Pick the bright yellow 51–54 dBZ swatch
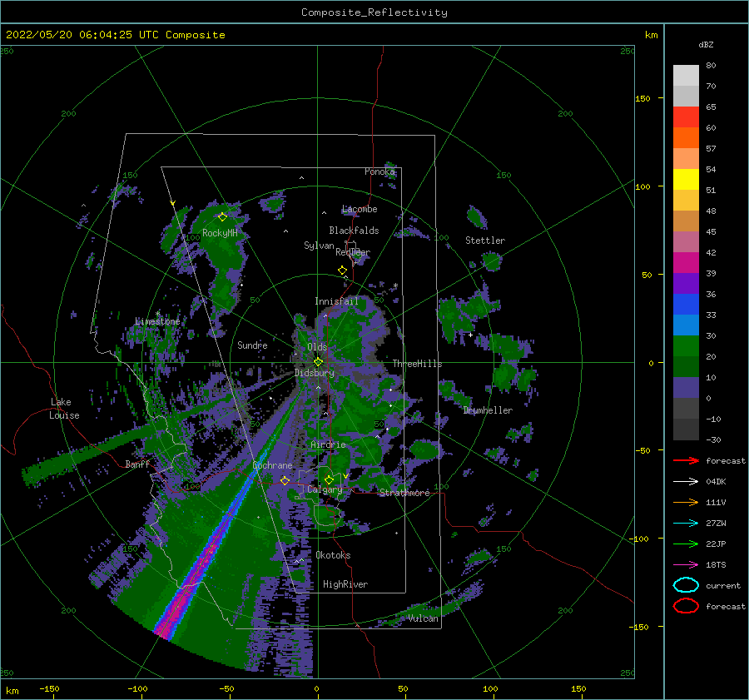This screenshot has height=700, width=749. coord(686,179)
